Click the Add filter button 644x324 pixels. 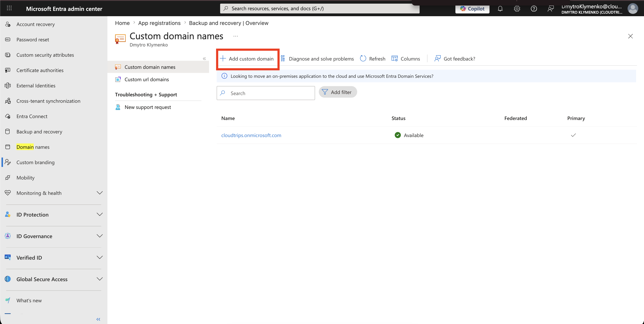[338, 92]
